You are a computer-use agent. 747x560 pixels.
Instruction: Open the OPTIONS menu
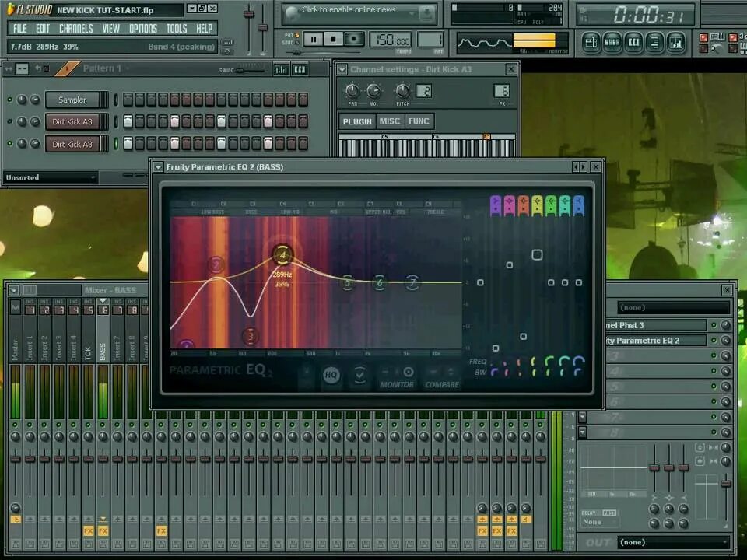coord(143,29)
